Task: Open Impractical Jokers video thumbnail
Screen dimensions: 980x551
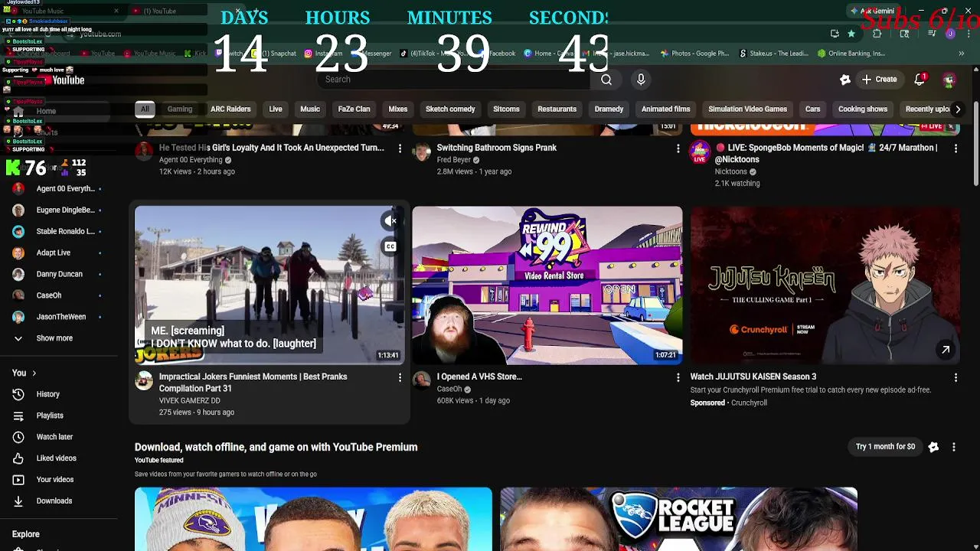Action: point(269,285)
